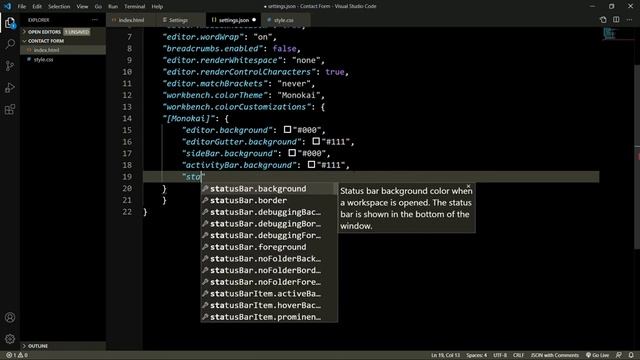Click Ln 19, Col 13 cursor position status

coord(445,355)
